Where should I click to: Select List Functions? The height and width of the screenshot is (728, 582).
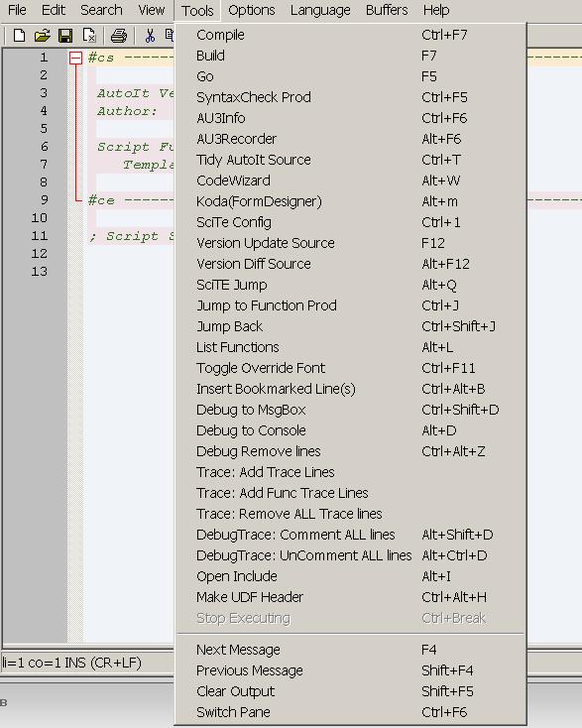[350, 347]
